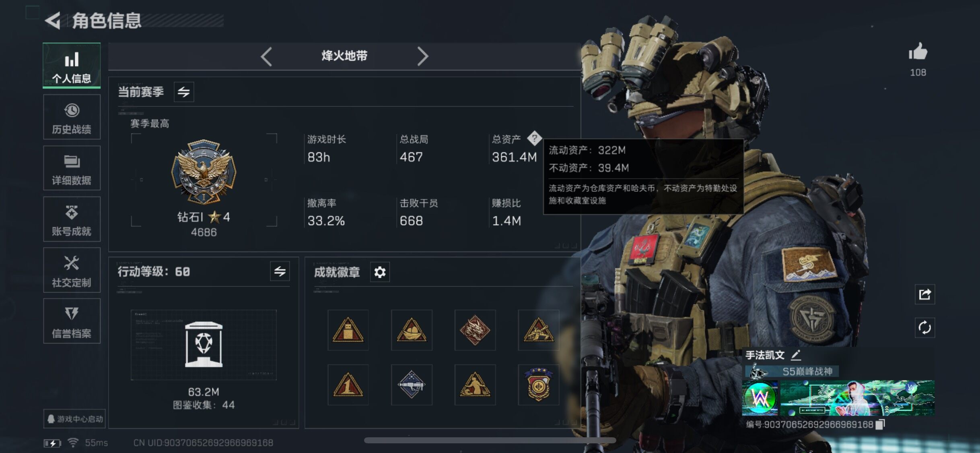Viewport: 980px width, 453px height.
Task: Toggle the 行动等级 swap button
Action: (280, 271)
